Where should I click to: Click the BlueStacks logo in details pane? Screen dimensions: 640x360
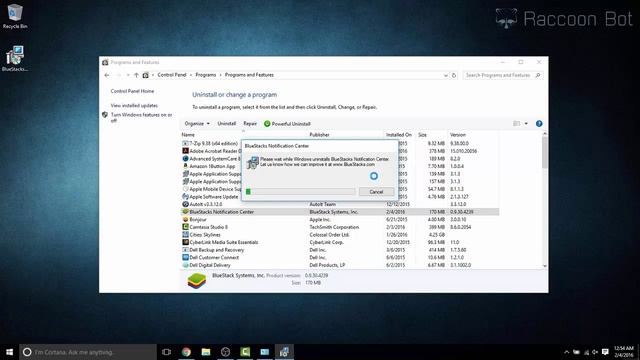(197, 280)
